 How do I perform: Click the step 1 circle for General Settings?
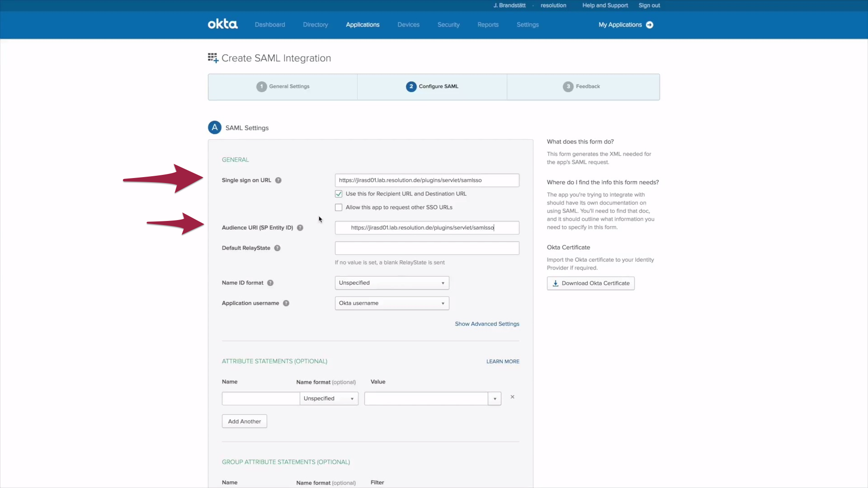pyautogui.click(x=261, y=86)
